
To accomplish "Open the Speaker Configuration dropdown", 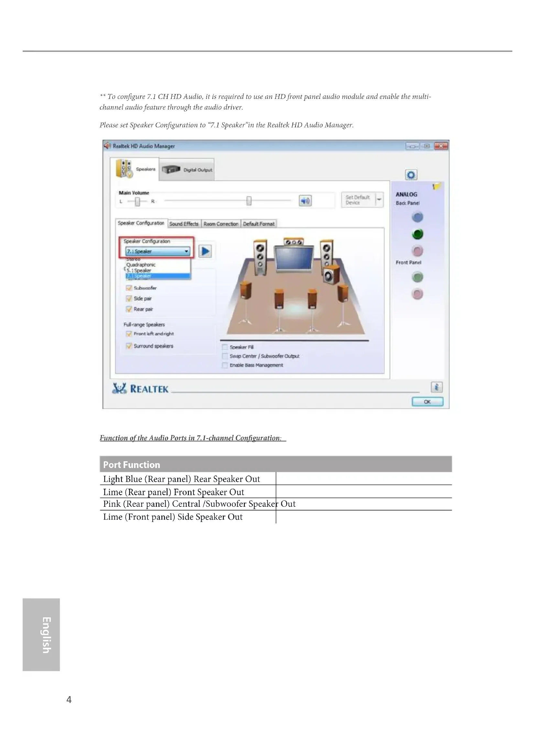I will [186, 251].
